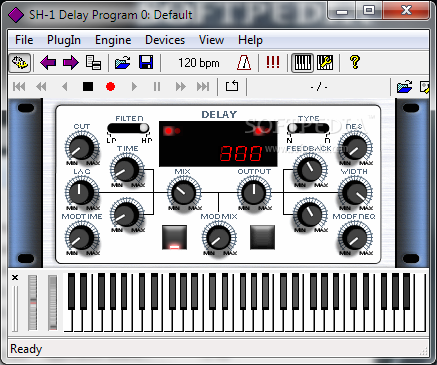This screenshot has width=437, height=365.
Task: Click the lower time knob below TIME
Action: tap(127, 214)
